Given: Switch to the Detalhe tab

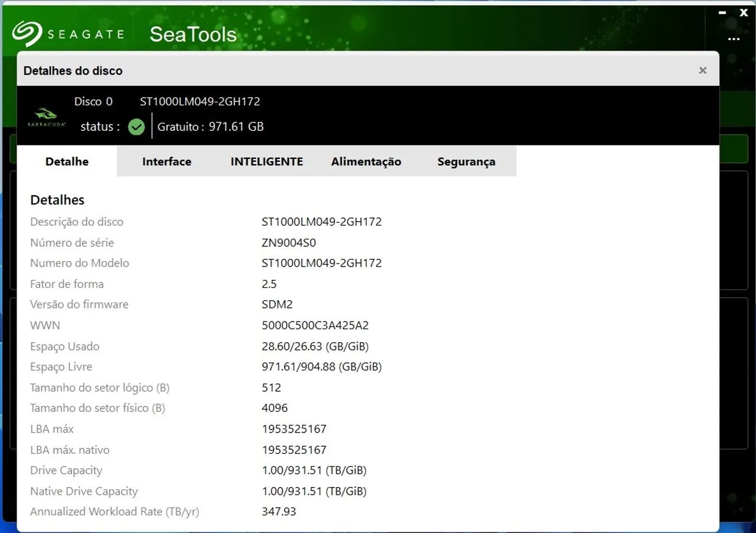Looking at the screenshot, I should [67, 161].
